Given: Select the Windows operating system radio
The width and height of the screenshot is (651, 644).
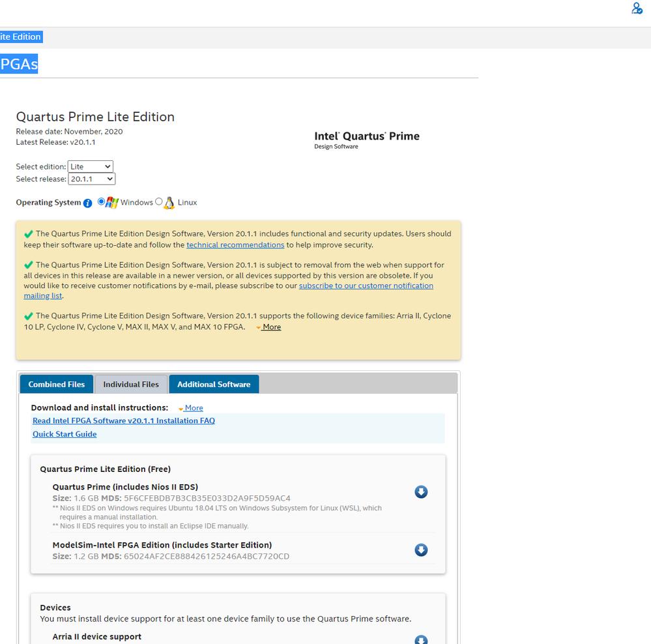Looking at the screenshot, I should tap(101, 201).
